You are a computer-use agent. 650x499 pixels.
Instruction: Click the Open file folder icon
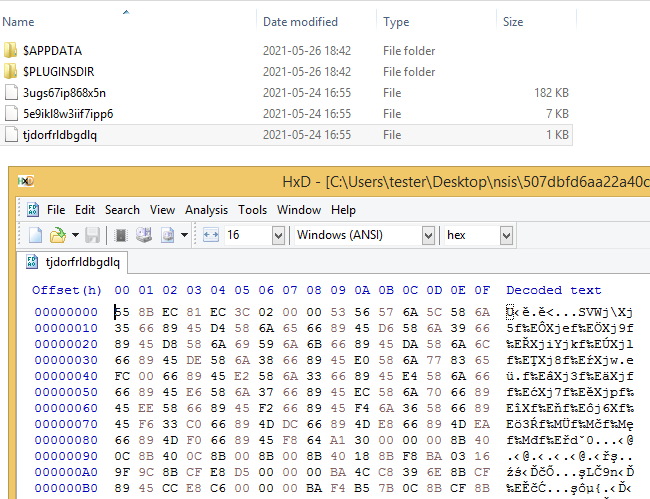click(58, 235)
